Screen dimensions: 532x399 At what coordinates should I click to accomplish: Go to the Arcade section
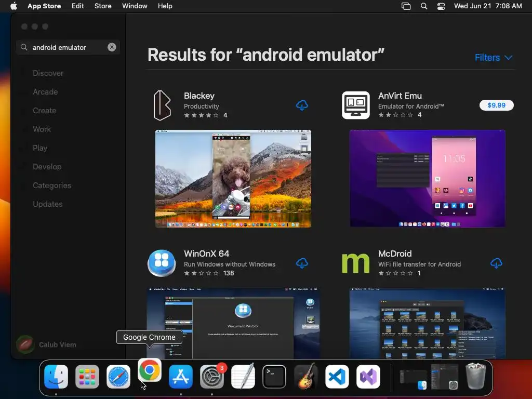pyautogui.click(x=45, y=92)
